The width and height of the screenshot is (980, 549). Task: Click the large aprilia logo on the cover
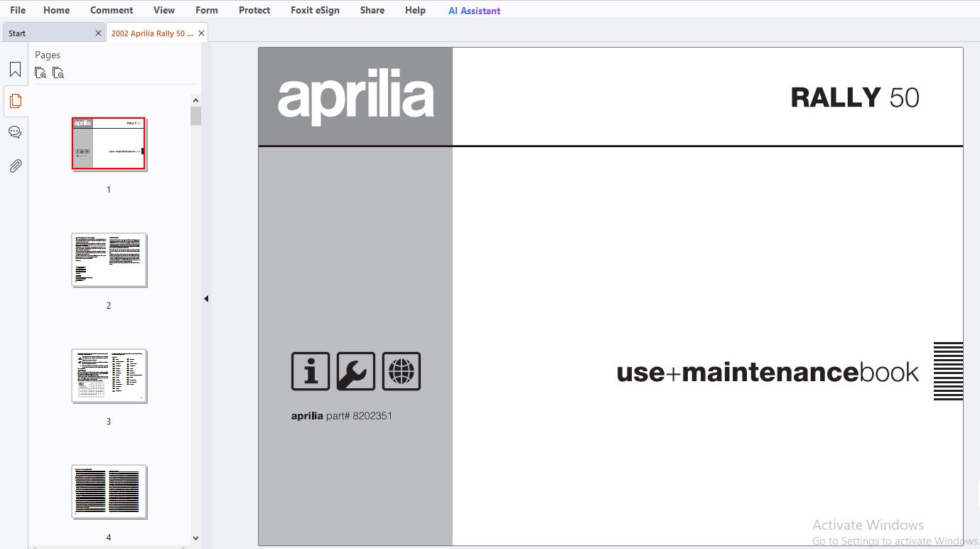[355, 97]
